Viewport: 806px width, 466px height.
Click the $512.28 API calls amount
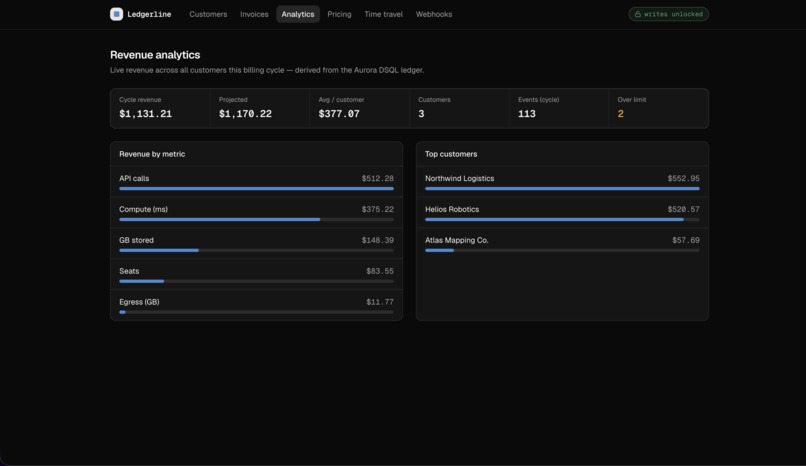(378, 178)
